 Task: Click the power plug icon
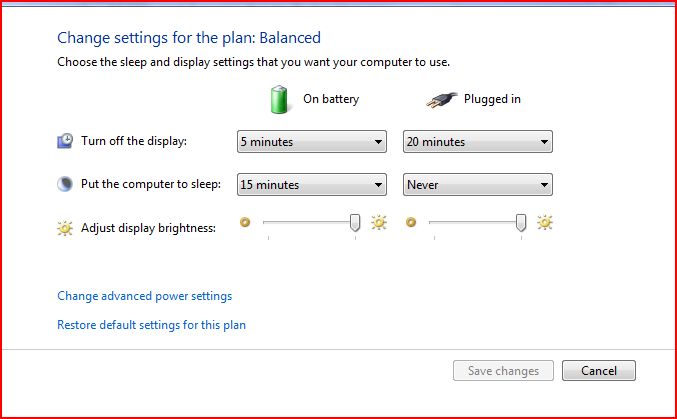440,99
